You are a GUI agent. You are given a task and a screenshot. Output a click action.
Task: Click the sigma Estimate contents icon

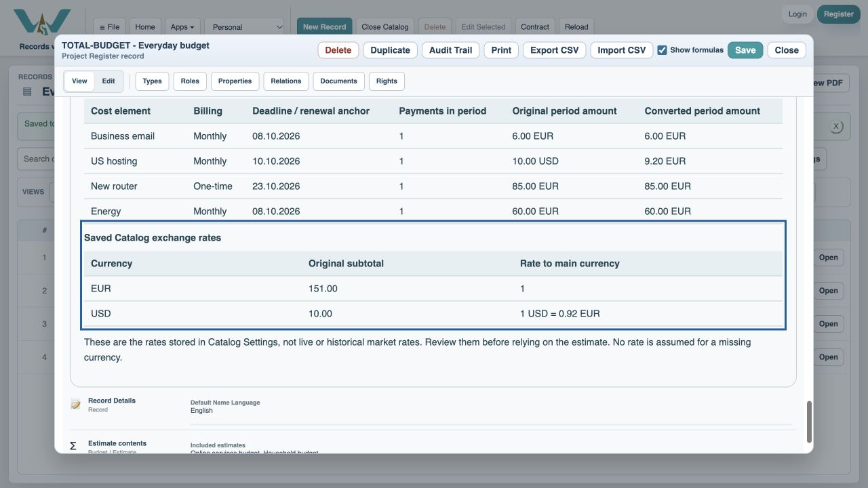click(73, 446)
